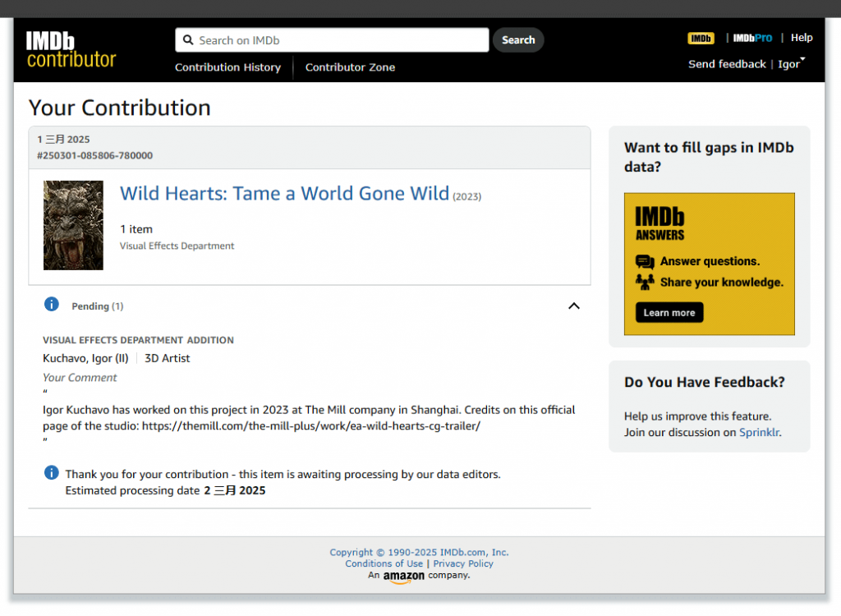Click the Copyright 1990-2025 IMDb.com link
Image resolution: width=841 pixels, height=616 pixels.
pyautogui.click(x=419, y=552)
